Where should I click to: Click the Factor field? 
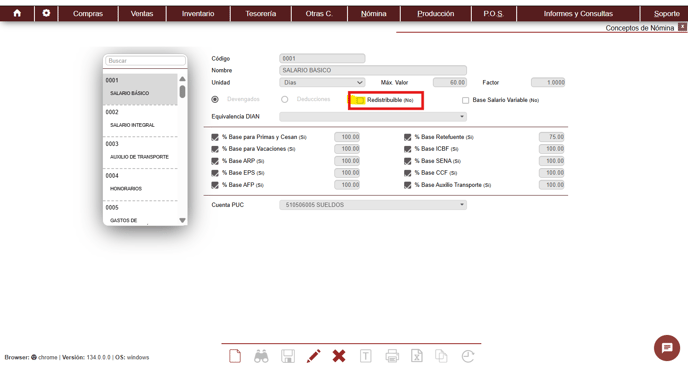[548, 82]
